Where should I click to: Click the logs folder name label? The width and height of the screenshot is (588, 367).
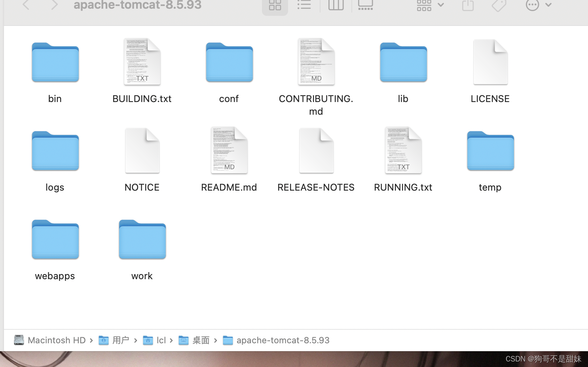[55, 187]
